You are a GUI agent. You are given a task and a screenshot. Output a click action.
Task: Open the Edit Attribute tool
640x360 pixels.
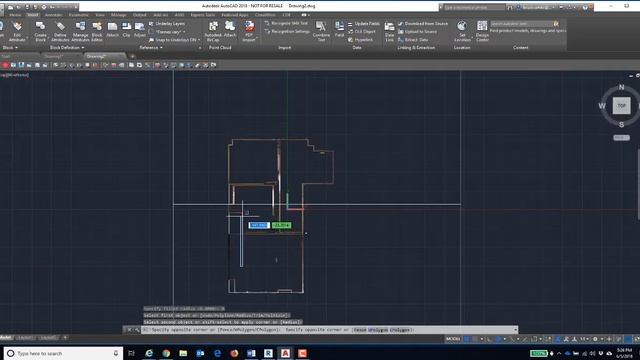(x=17, y=31)
